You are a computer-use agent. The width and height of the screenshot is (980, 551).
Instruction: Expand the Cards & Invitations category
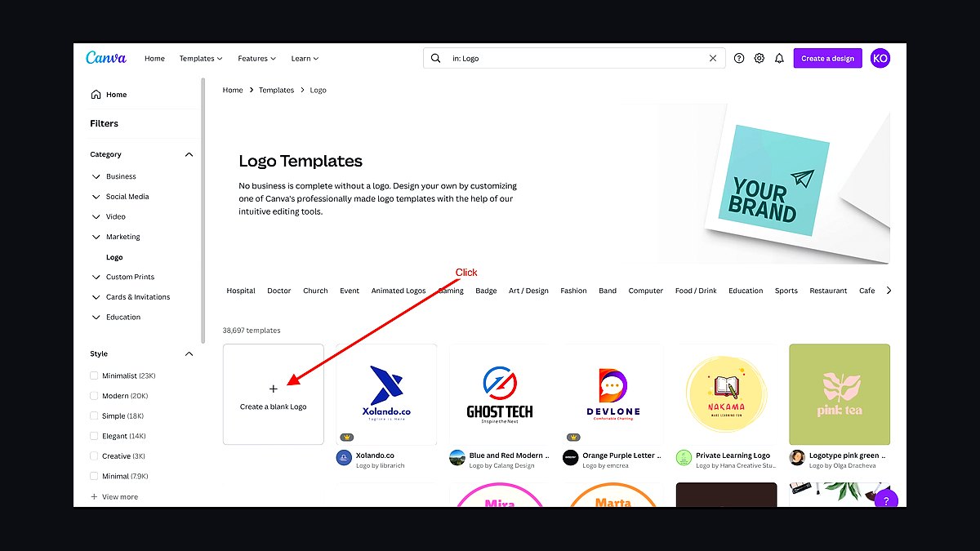pyautogui.click(x=96, y=297)
